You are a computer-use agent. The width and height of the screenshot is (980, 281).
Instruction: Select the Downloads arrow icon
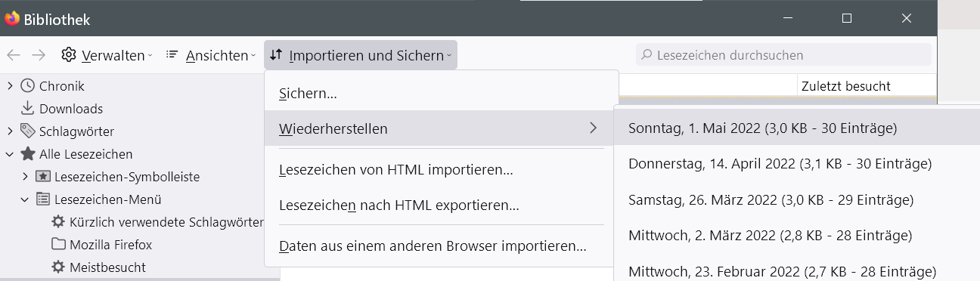click(28, 109)
